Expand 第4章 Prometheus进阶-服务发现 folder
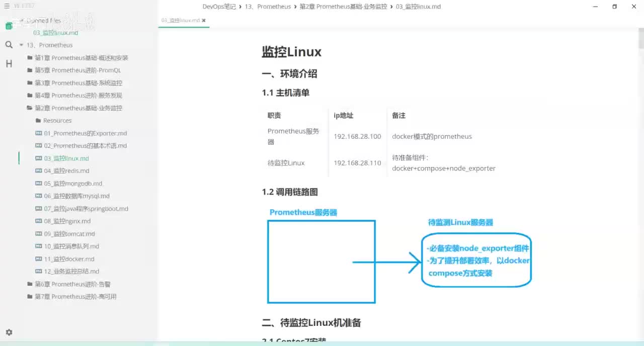 tap(74, 96)
